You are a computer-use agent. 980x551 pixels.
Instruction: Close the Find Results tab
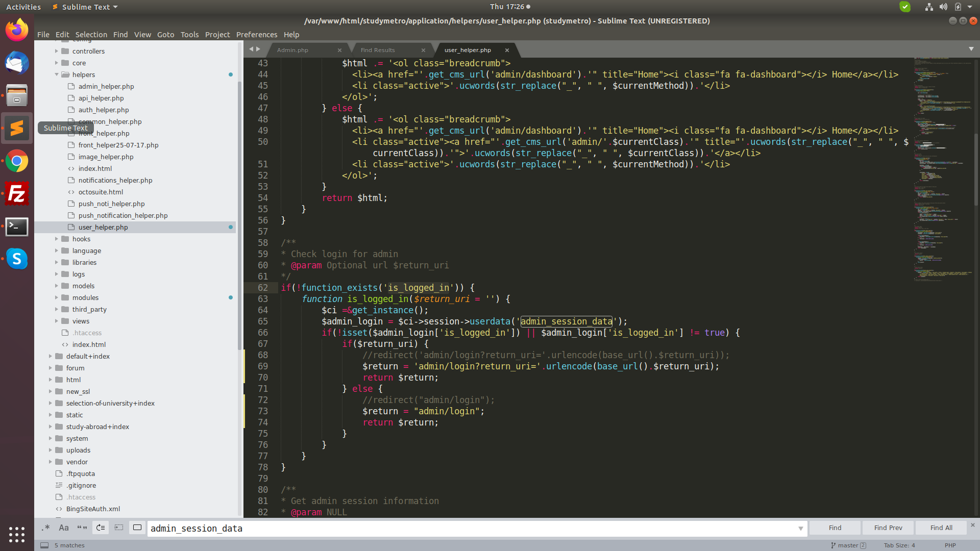click(423, 50)
